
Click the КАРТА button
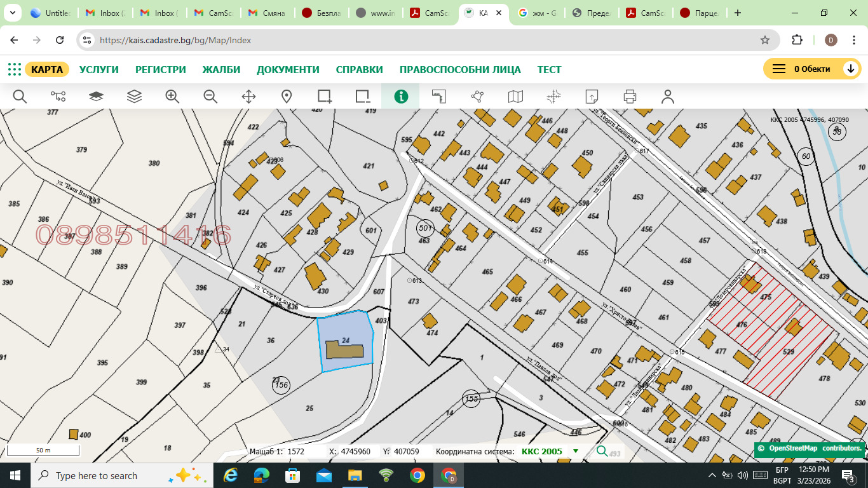click(47, 70)
